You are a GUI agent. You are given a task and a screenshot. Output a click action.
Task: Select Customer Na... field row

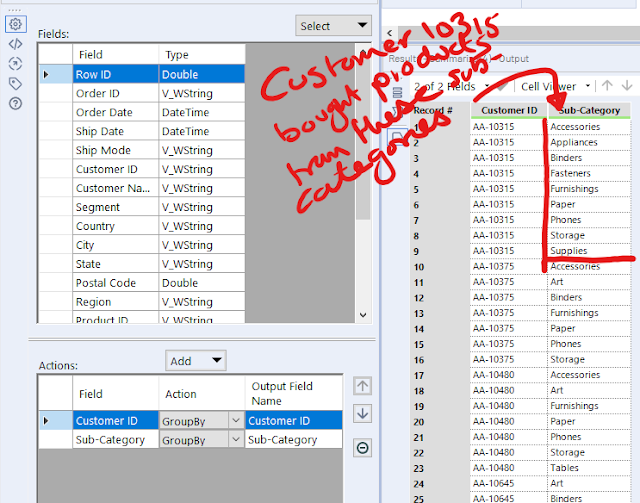point(142,188)
